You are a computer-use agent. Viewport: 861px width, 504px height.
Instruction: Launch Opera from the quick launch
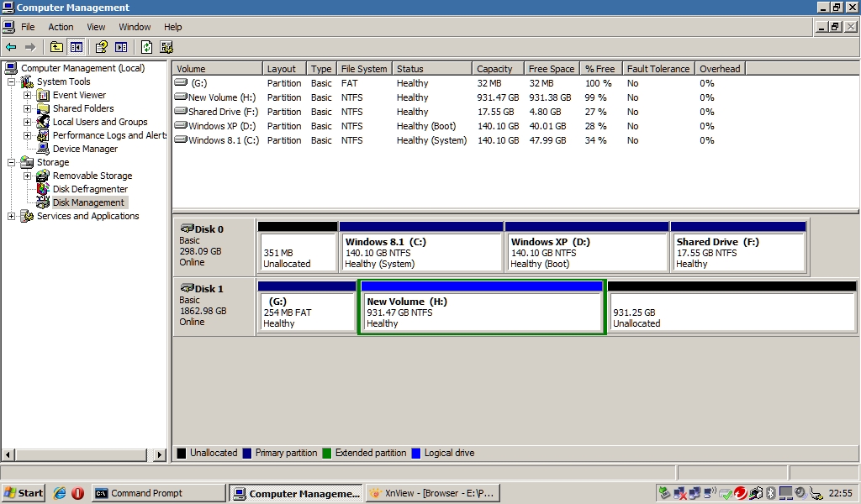pos(78,493)
